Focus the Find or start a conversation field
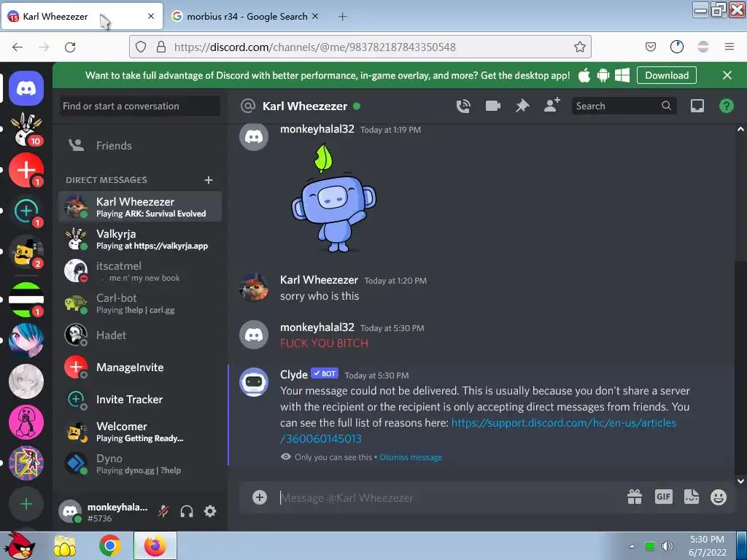Screen dimensions: 747x560 (140, 106)
